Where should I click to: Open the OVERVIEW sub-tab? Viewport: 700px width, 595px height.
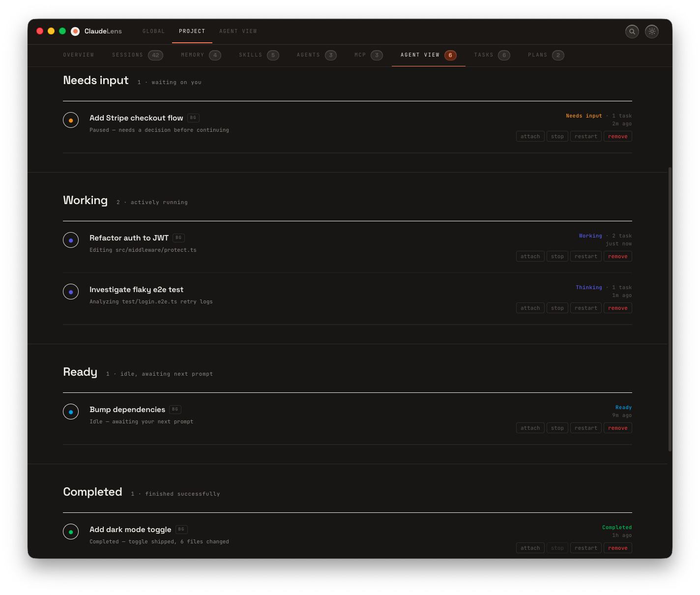pos(79,55)
